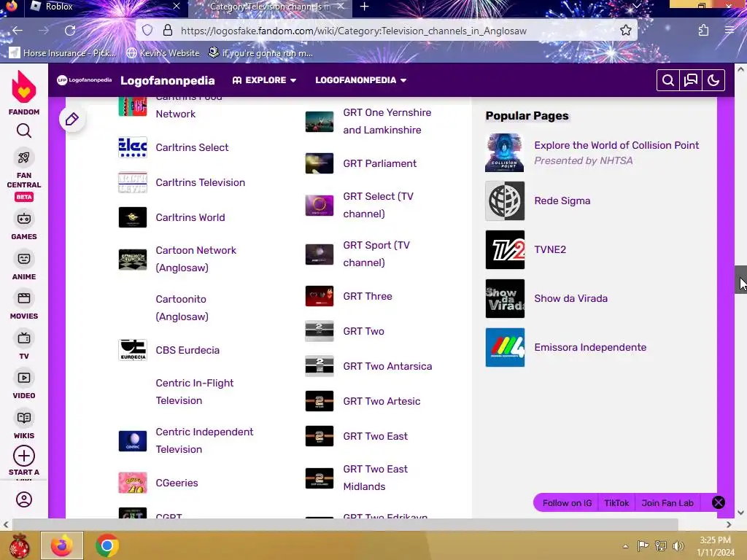Image resolution: width=747 pixels, height=560 pixels.
Task: Select the Category:Television channels tab
Action: click(270, 7)
